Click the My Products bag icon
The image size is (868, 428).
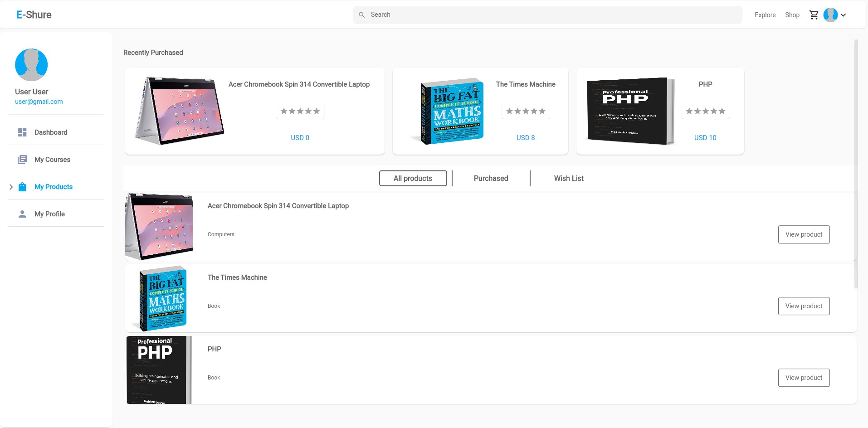22,187
